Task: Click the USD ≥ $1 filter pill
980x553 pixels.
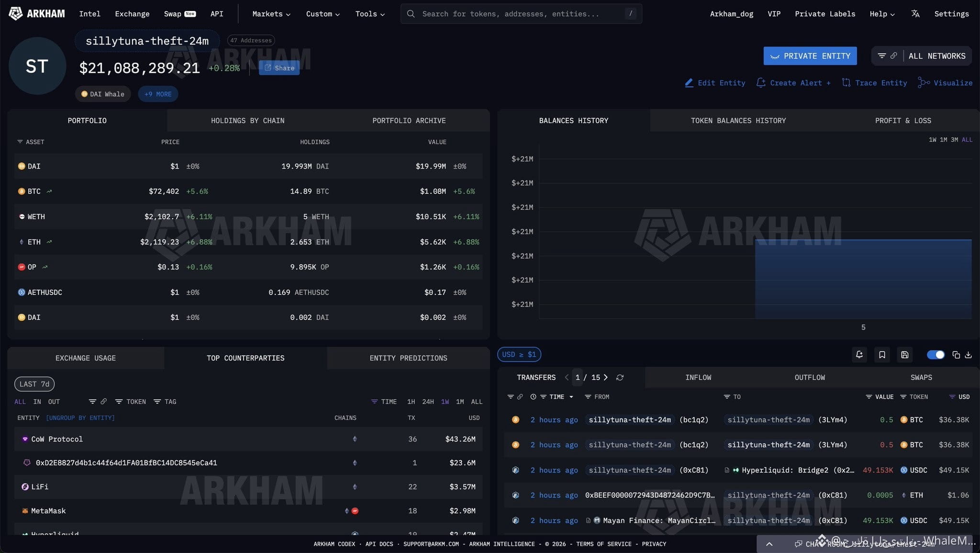Action: pyautogui.click(x=519, y=355)
